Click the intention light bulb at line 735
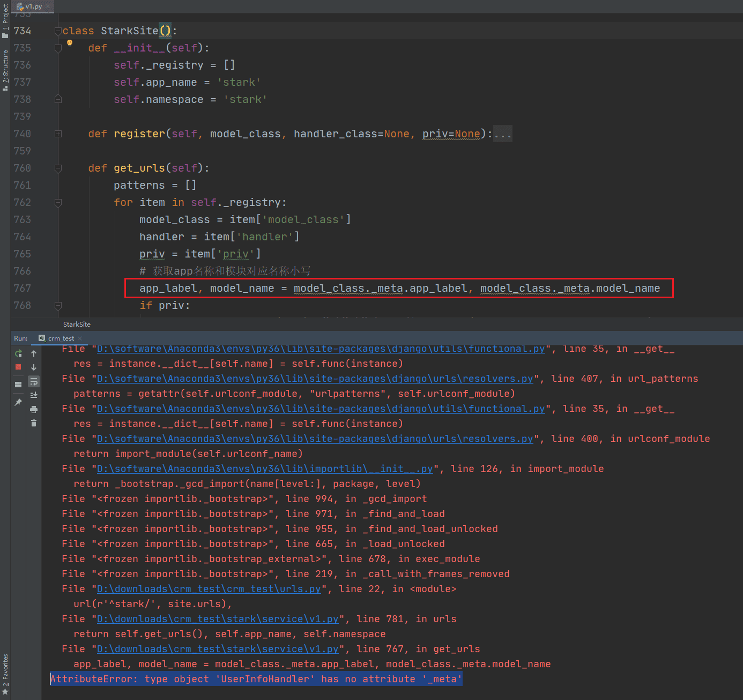 tap(70, 44)
